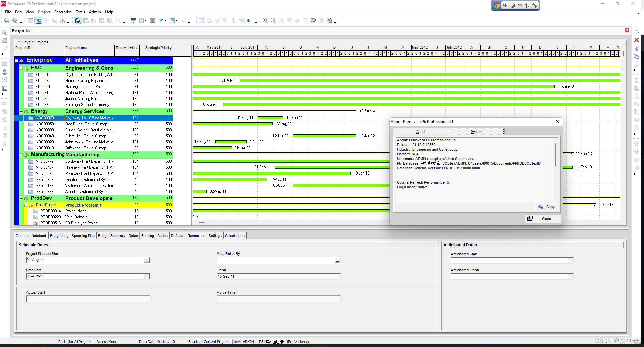Image resolution: width=644 pixels, height=347 pixels.
Task: Switch to the System tab in About dialog
Action: 477,131
